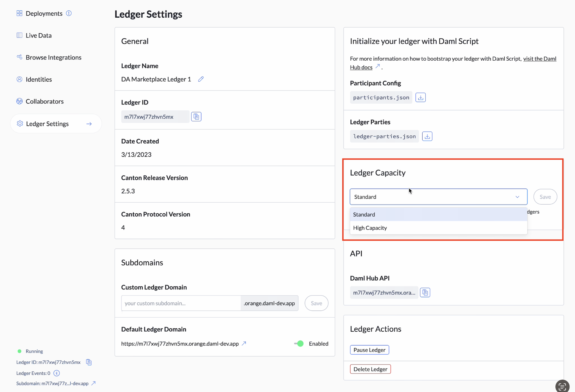Open the Collaborators section
This screenshot has width=575, height=392.
coord(45,101)
